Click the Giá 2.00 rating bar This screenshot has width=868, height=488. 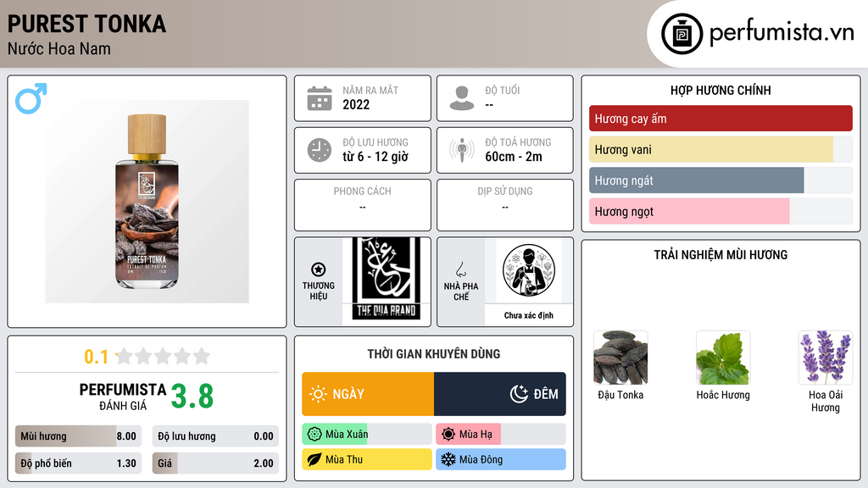coord(215,463)
